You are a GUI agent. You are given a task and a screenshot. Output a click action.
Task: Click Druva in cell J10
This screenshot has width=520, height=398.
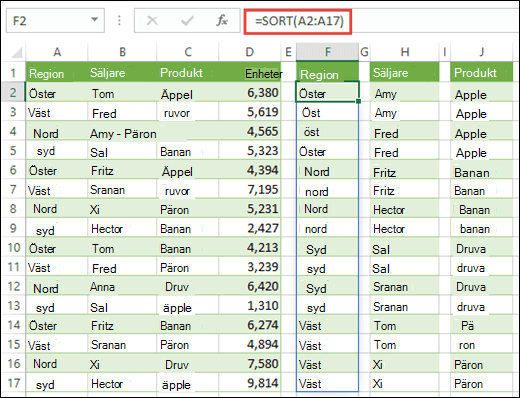471,249
